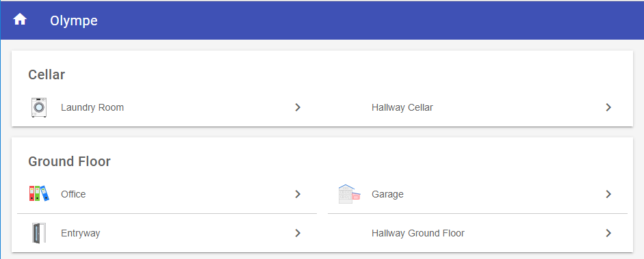
Task: Click the chevron for Hallway Ground Floor
Action: pyautogui.click(x=608, y=233)
